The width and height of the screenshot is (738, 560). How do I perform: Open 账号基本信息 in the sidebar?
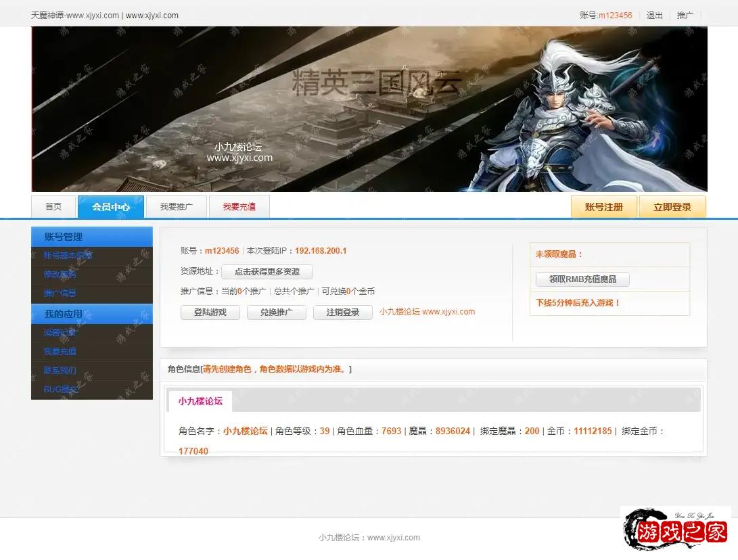point(68,256)
